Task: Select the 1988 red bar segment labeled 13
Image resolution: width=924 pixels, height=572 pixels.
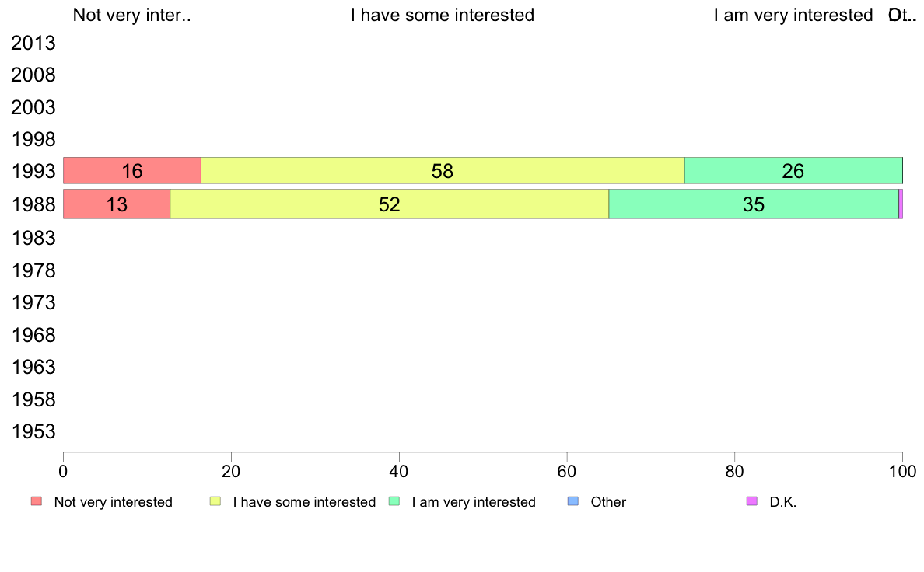Action: click(117, 204)
